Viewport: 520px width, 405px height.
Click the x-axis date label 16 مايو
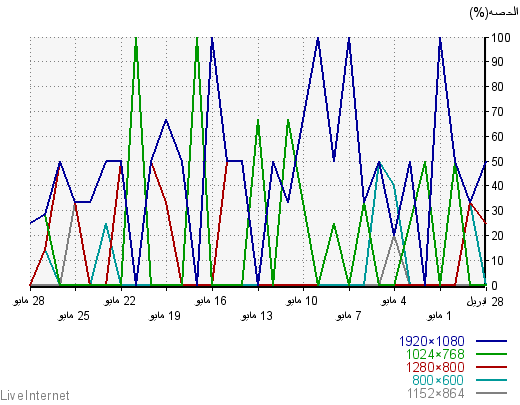click(x=211, y=301)
